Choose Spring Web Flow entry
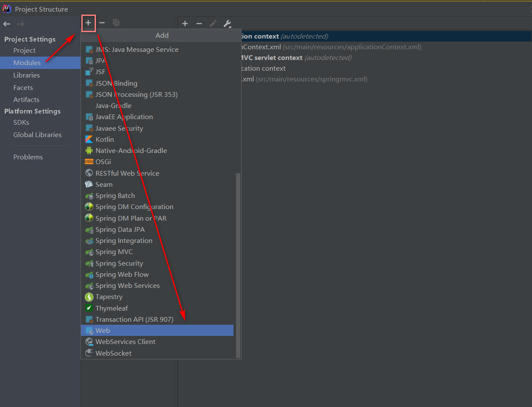532x407 pixels. (158, 274)
